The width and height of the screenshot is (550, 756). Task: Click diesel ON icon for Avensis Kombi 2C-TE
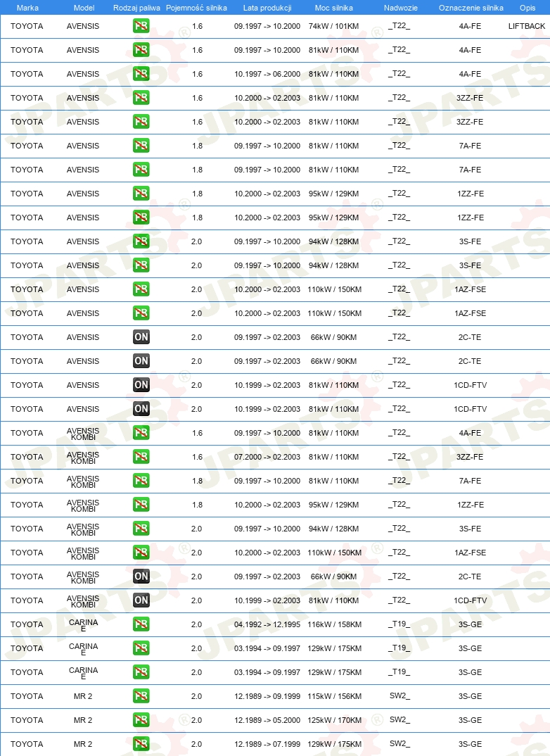coord(141,577)
